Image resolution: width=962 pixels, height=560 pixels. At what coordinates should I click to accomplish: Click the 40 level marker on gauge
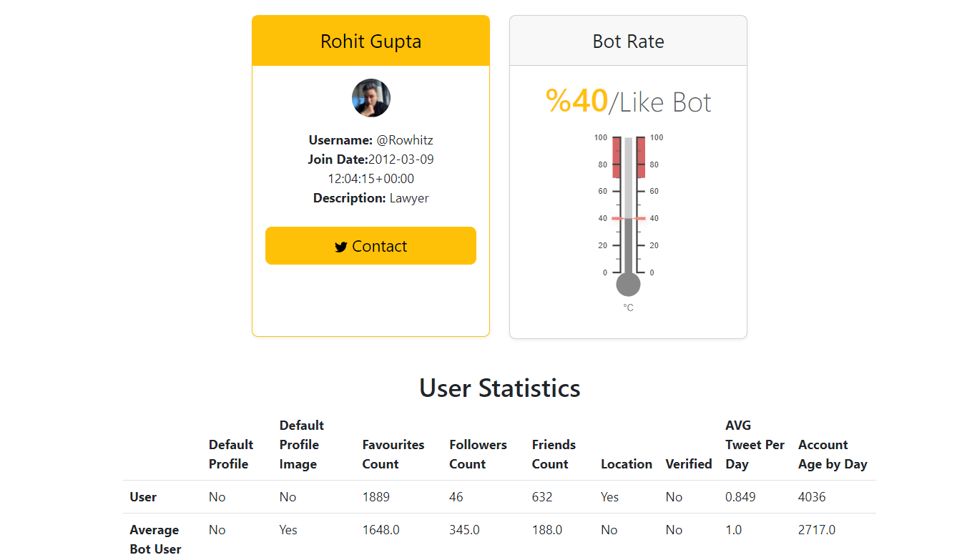click(x=628, y=218)
